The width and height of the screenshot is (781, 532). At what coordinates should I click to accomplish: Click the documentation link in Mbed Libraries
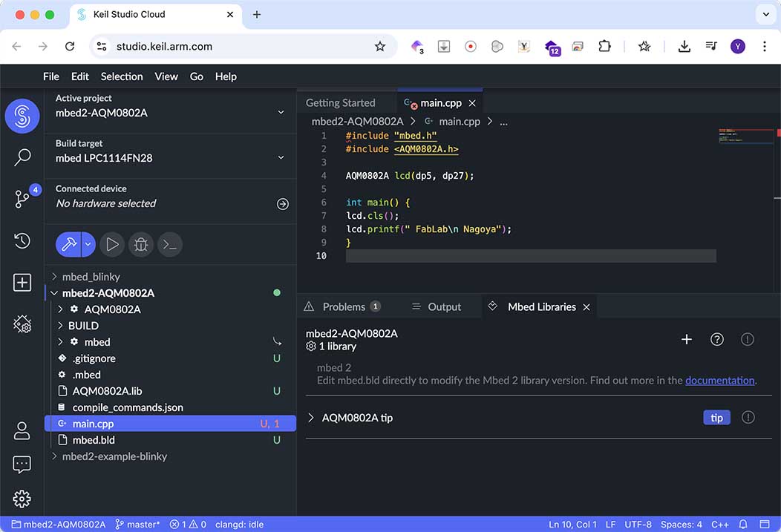tap(719, 380)
